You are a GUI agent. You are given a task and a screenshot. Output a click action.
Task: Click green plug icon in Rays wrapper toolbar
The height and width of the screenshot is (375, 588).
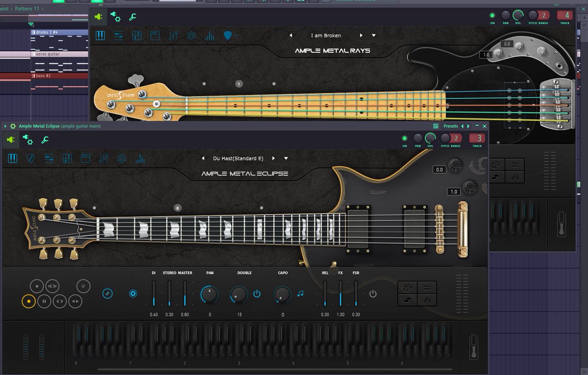tap(98, 17)
